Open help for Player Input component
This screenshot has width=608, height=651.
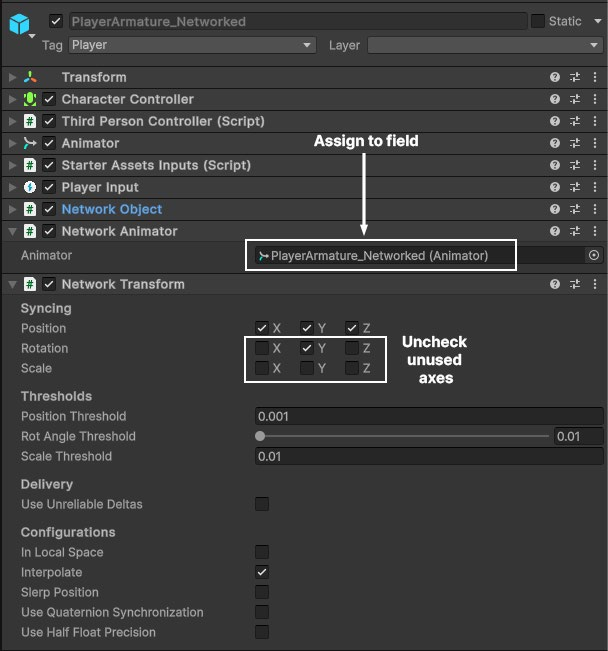pyautogui.click(x=555, y=187)
